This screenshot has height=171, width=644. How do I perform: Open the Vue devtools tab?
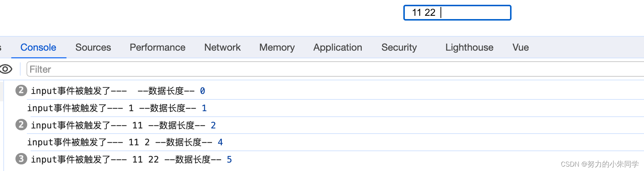click(x=520, y=47)
